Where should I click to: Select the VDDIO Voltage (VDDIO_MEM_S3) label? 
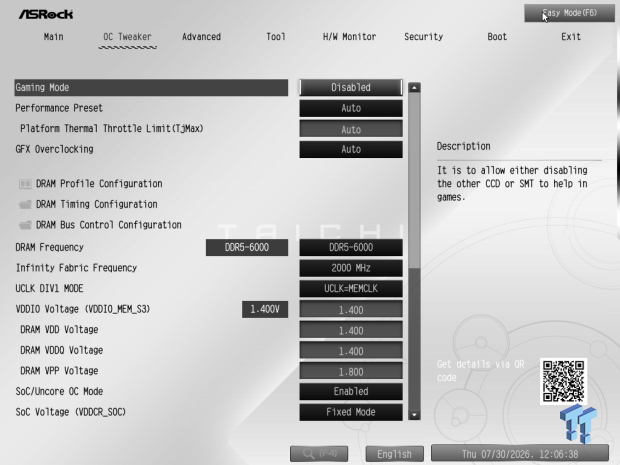[x=83, y=309]
